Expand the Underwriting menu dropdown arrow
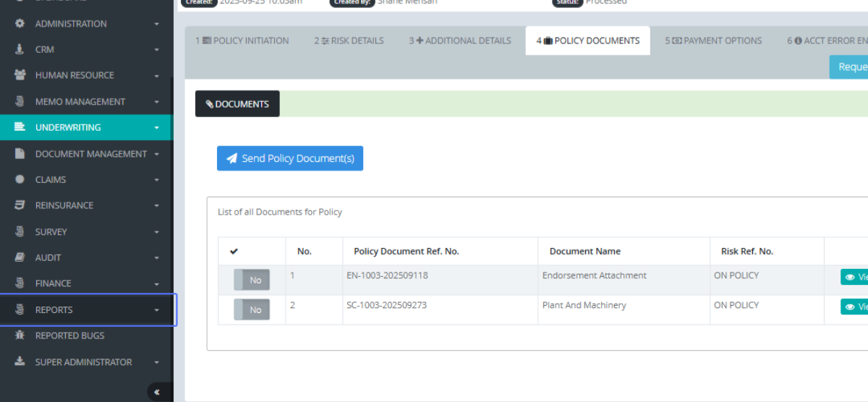The width and height of the screenshot is (868, 402). click(x=157, y=128)
